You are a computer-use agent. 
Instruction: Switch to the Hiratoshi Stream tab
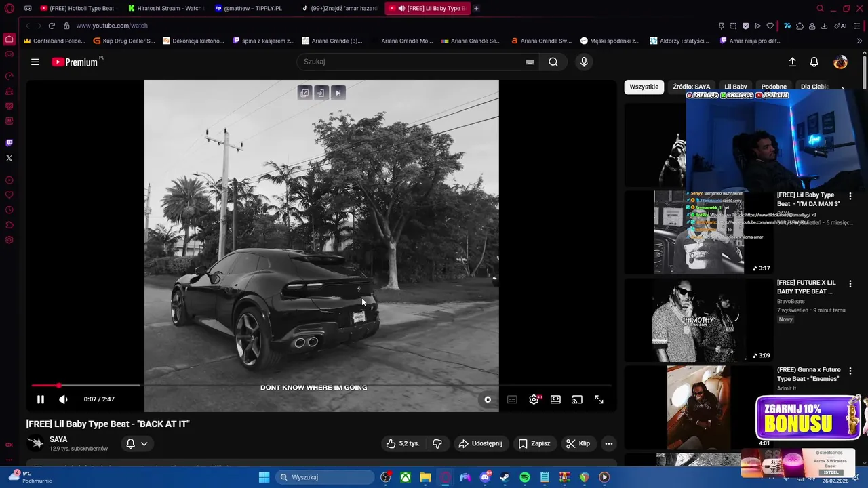point(165,8)
